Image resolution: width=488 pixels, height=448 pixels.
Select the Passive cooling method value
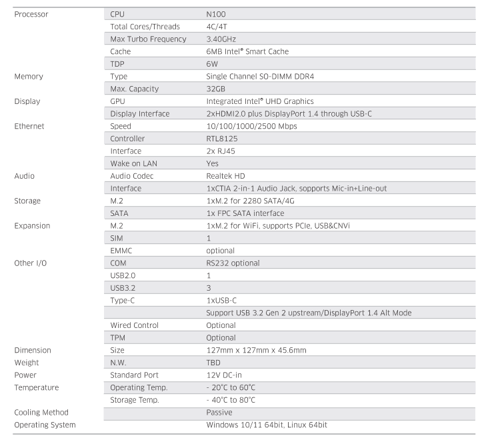(x=220, y=413)
